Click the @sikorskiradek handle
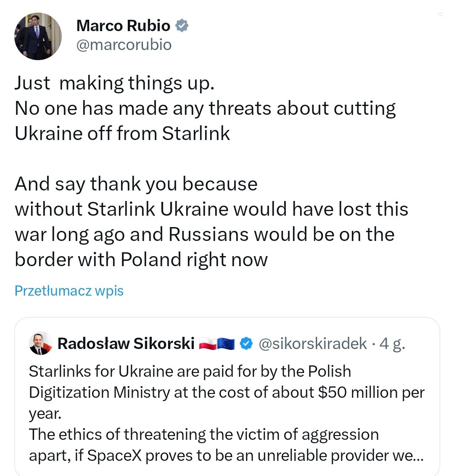The height and width of the screenshot is (476, 454). pyautogui.click(x=313, y=344)
